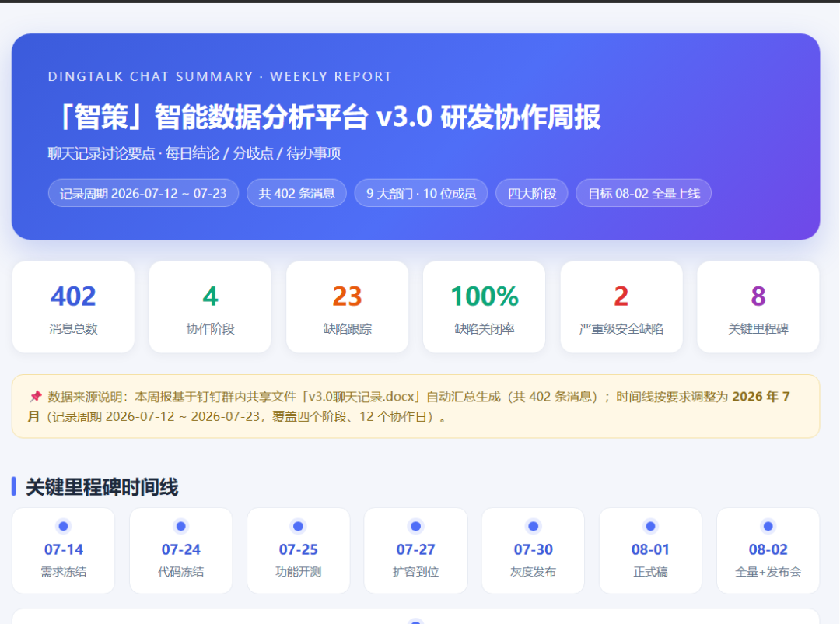Open the 8 关键里程碑 stat card
Screen dimensions: 840x624
[x=758, y=307]
